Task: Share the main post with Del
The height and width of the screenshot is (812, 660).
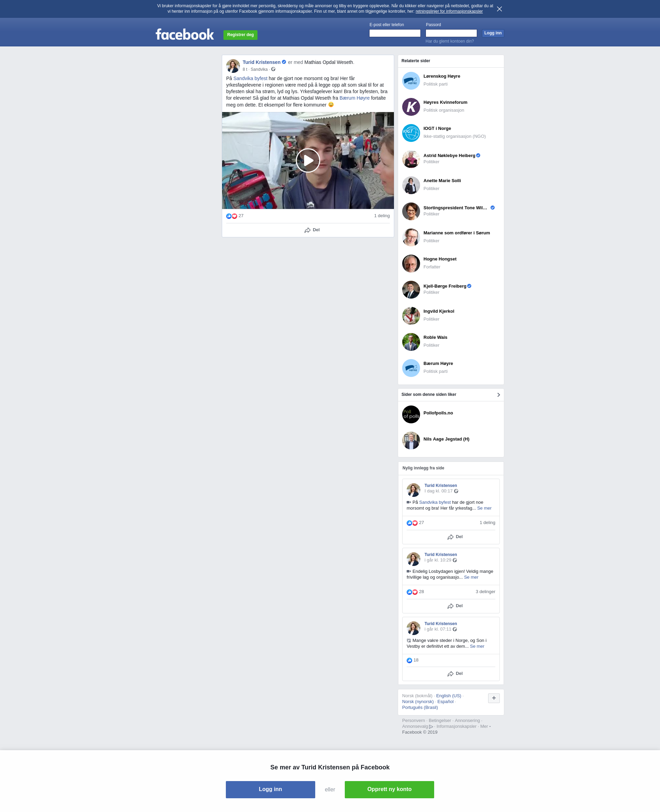Action: click(x=312, y=230)
